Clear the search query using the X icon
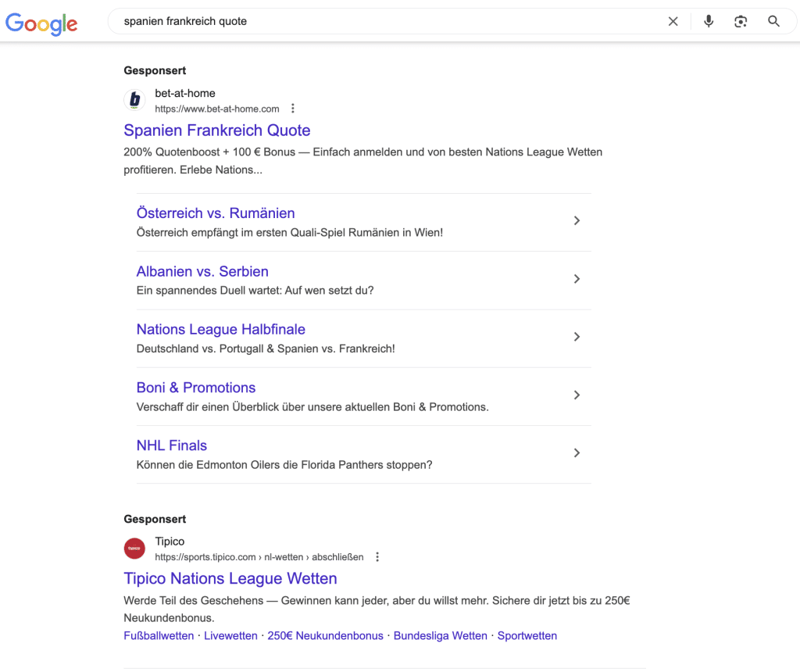Viewport: 800px width, 672px height. pos(673,21)
